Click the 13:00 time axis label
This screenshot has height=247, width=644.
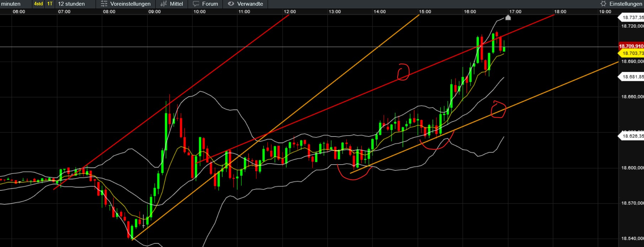334,12
